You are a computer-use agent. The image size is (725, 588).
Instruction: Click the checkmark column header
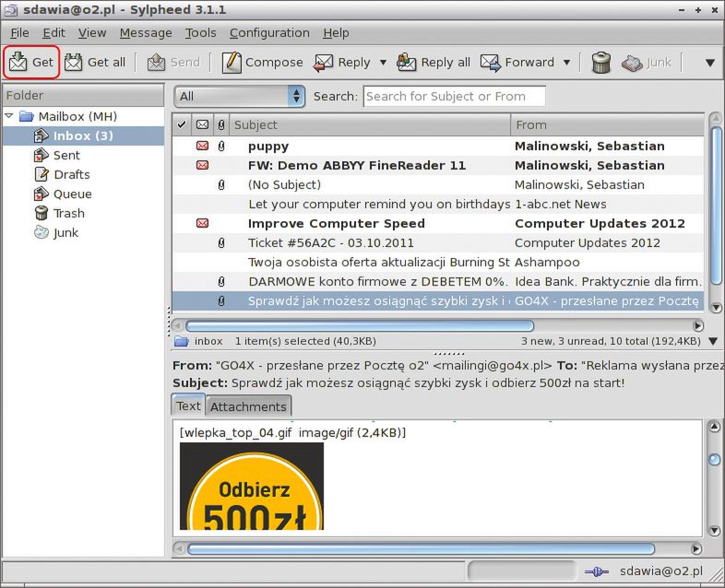pos(182,124)
